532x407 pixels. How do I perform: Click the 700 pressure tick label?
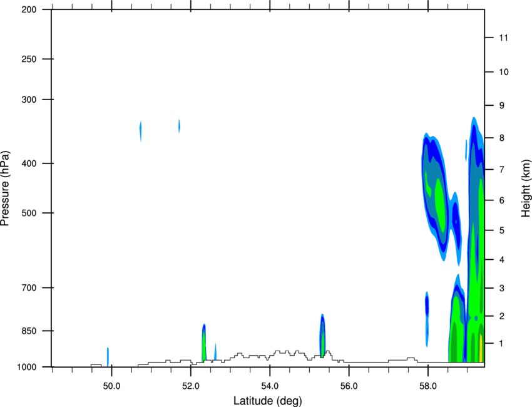29,287
